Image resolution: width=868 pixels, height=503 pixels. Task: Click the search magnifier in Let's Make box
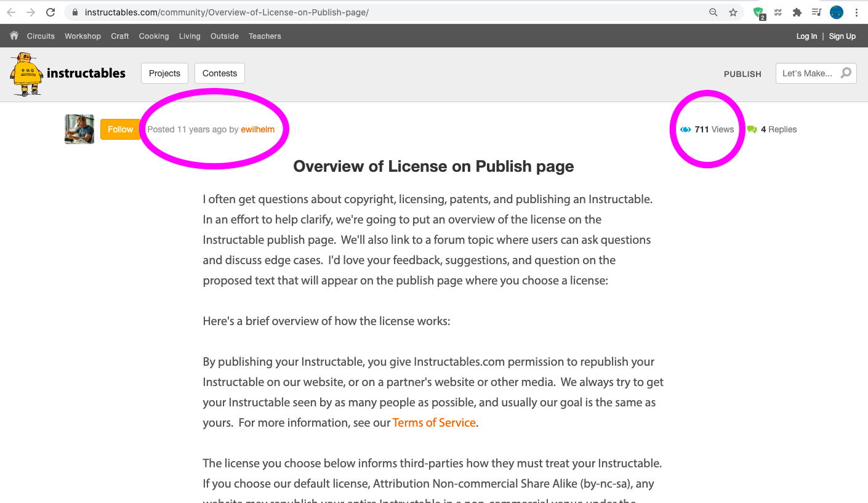(x=846, y=73)
